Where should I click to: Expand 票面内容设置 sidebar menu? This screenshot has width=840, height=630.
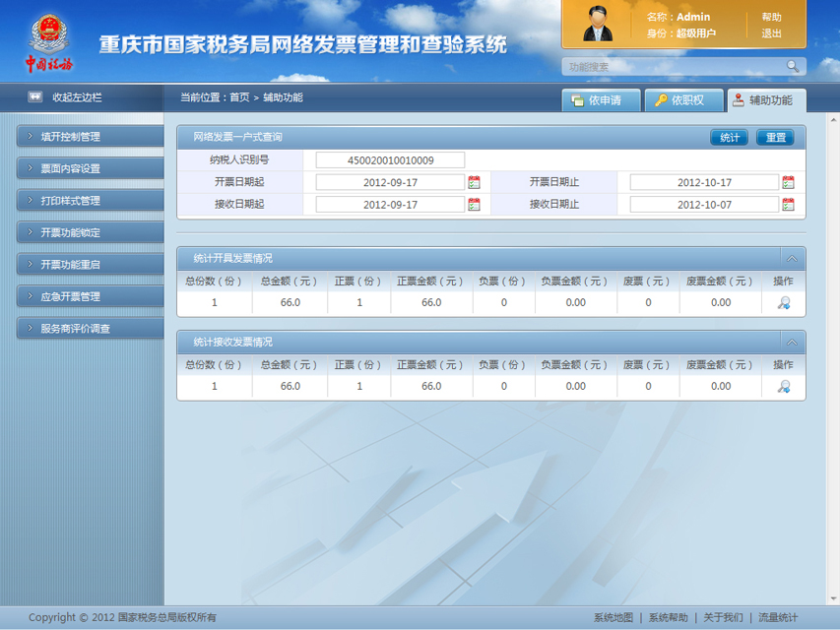90,168
